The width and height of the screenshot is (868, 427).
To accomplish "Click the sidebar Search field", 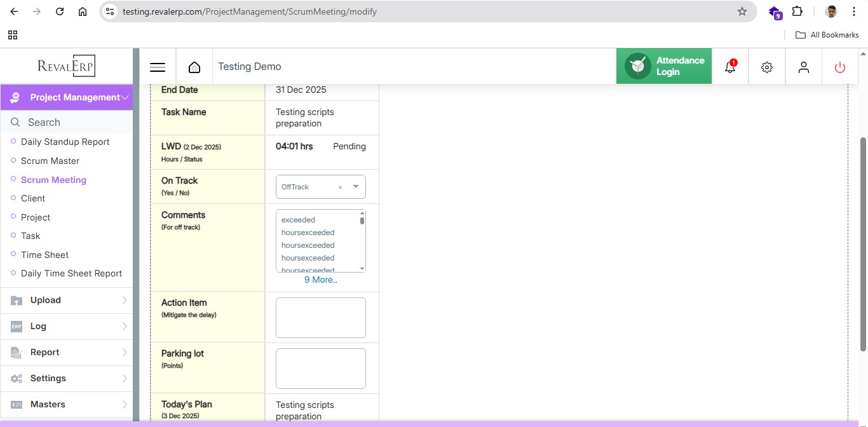I will pos(70,122).
